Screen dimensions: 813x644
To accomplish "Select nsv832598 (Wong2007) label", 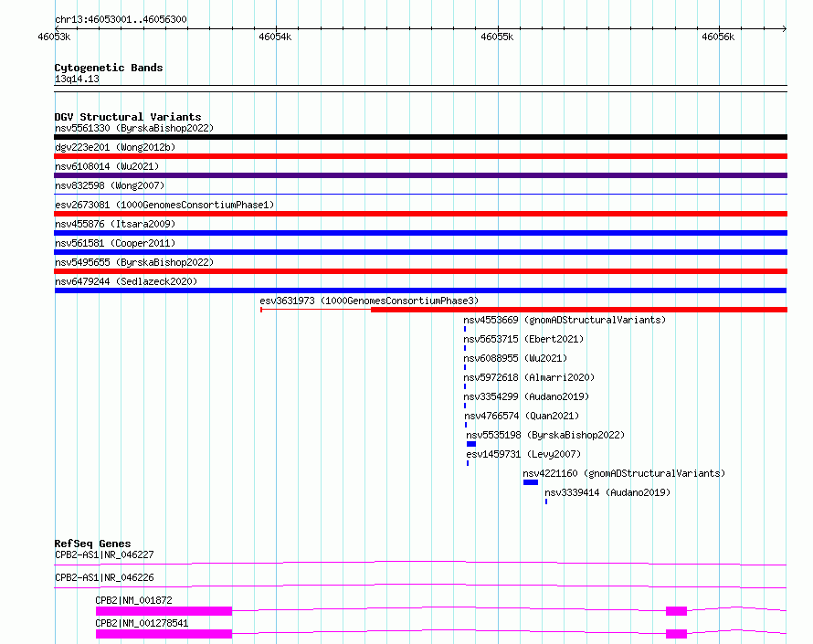I will coord(110,185).
